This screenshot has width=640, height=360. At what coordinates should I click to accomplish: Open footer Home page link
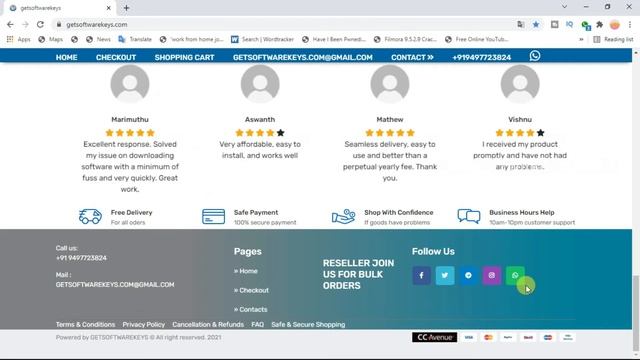pyautogui.click(x=246, y=271)
